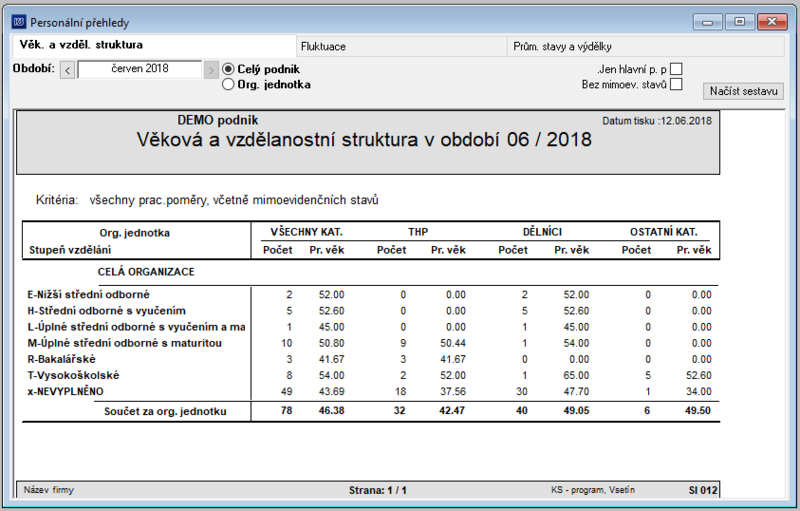Maximize the Personální přehledy window

click(739, 22)
